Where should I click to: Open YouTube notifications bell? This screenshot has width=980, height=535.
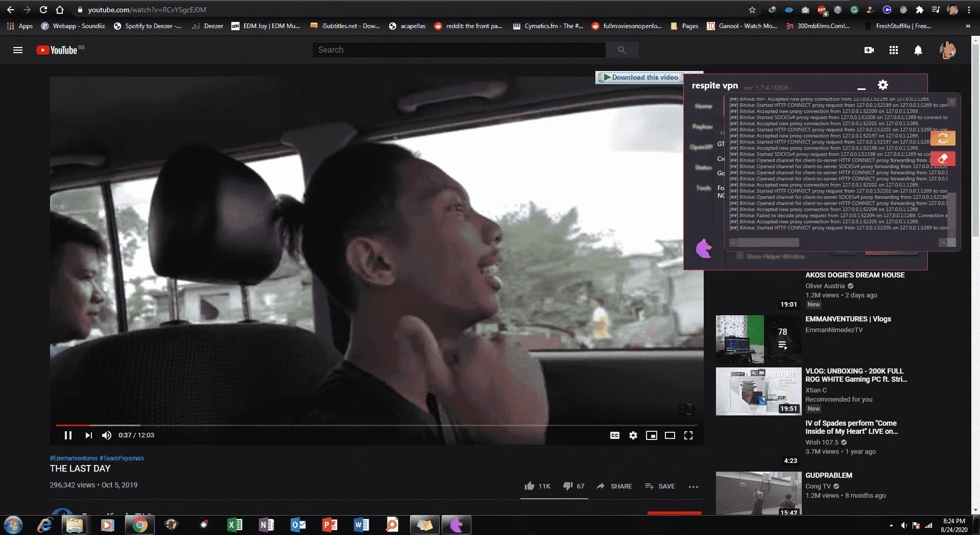pos(918,50)
